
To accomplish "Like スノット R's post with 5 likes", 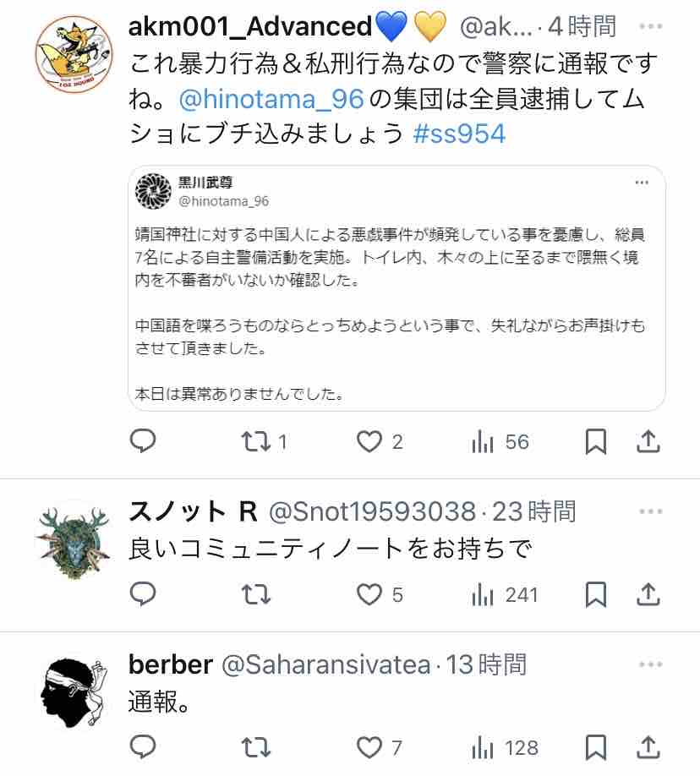I will coord(380,594).
